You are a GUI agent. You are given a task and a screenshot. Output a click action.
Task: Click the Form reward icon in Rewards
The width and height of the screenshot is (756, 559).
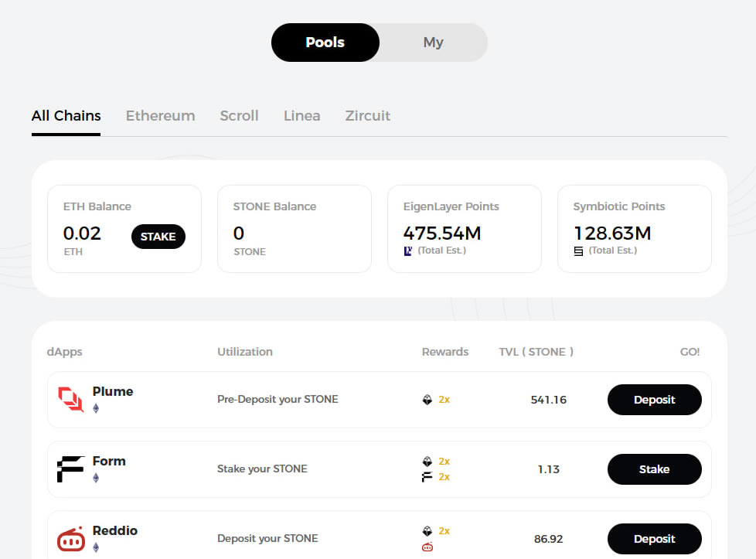427,477
